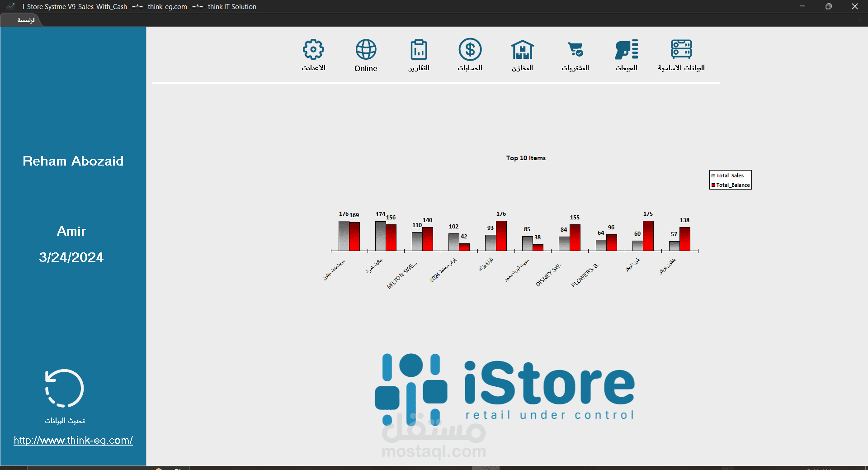This screenshot has height=470, width=868.
Task: Click the FLOWERS S... axis label
Action: pos(586,275)
